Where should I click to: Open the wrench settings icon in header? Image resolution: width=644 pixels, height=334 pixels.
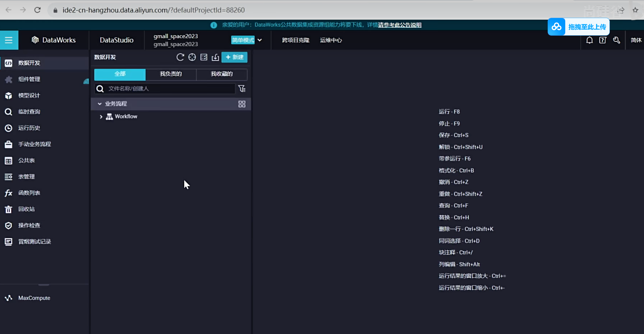[616, 40]
